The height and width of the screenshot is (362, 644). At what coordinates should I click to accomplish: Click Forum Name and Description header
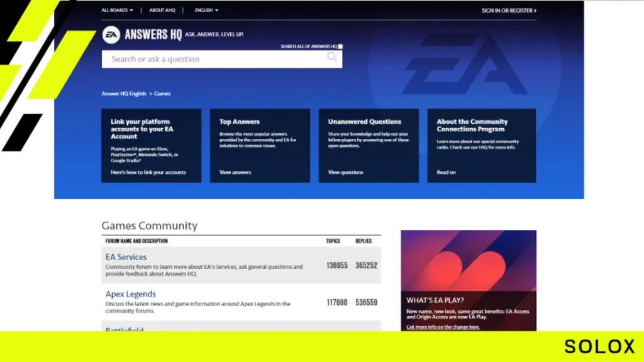coord(136,241)
